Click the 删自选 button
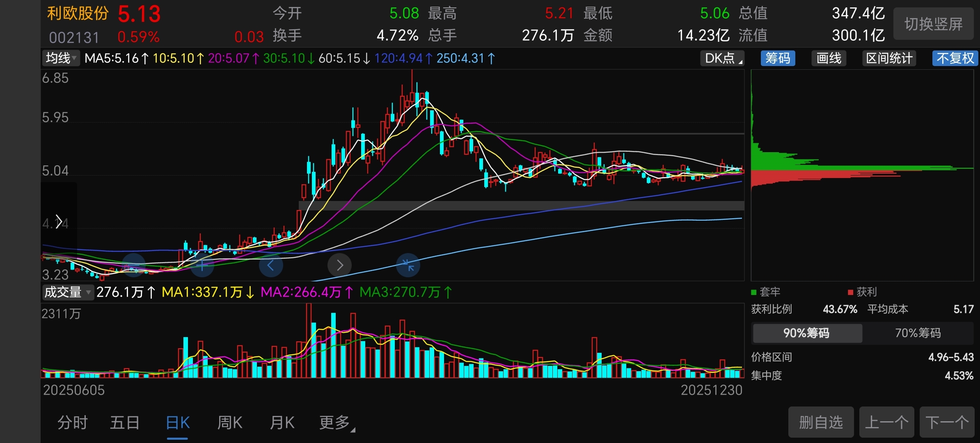Viewport: 980px width, 443px height. click(x=821, y=422)
